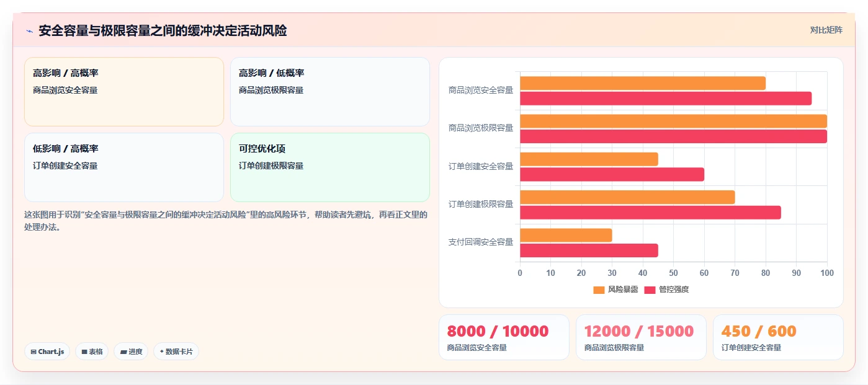868x385 pixels.
Task: Click the red bar for 订单创建安全容量
Action: (x=612, y=174)
